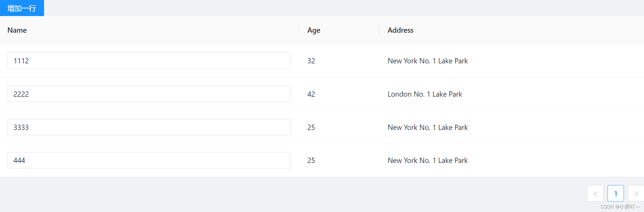Click the age cell in the 3333 row
644x212 pixels.
click(311, 127)
